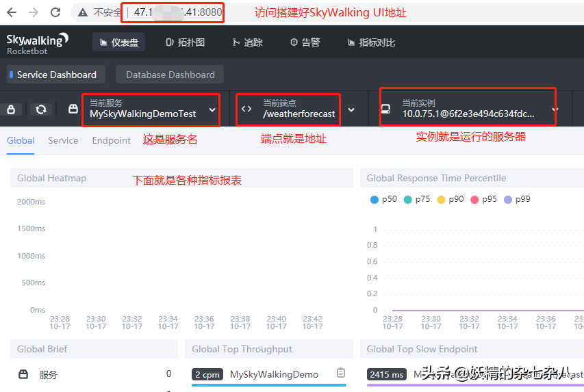Click the MySkyWalkingDemo throughput entry

tap(274, 374)
